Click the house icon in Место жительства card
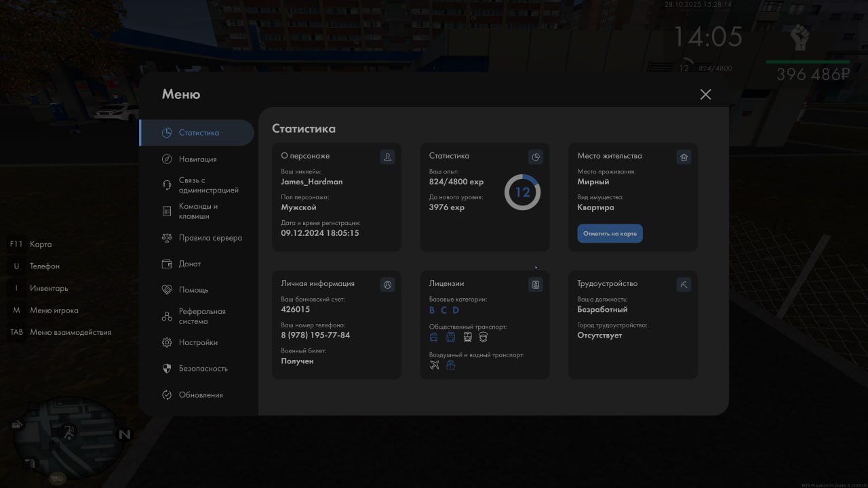 [x=684, y=157]
